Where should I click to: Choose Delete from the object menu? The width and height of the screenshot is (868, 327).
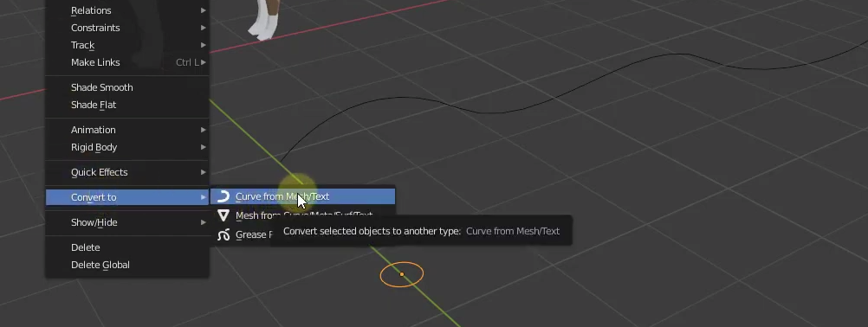pyautogui.click(x=126, y=247)
